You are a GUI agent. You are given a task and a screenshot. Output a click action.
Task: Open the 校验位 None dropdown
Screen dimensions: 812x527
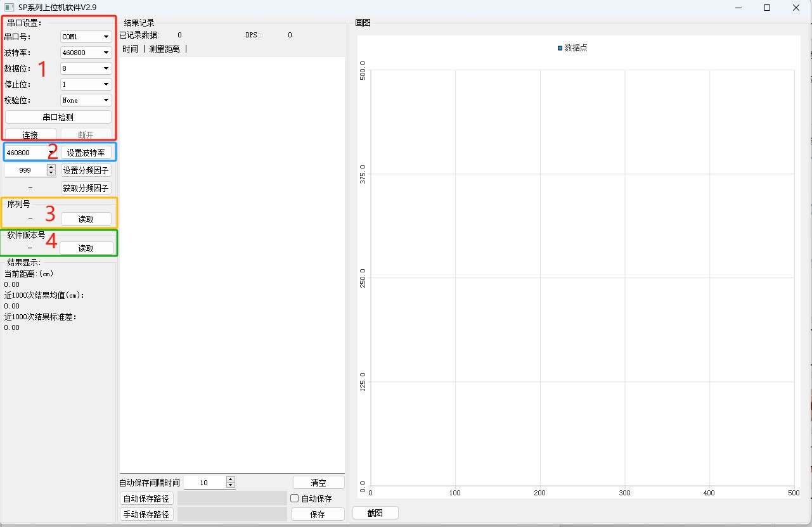pos(86,100)
